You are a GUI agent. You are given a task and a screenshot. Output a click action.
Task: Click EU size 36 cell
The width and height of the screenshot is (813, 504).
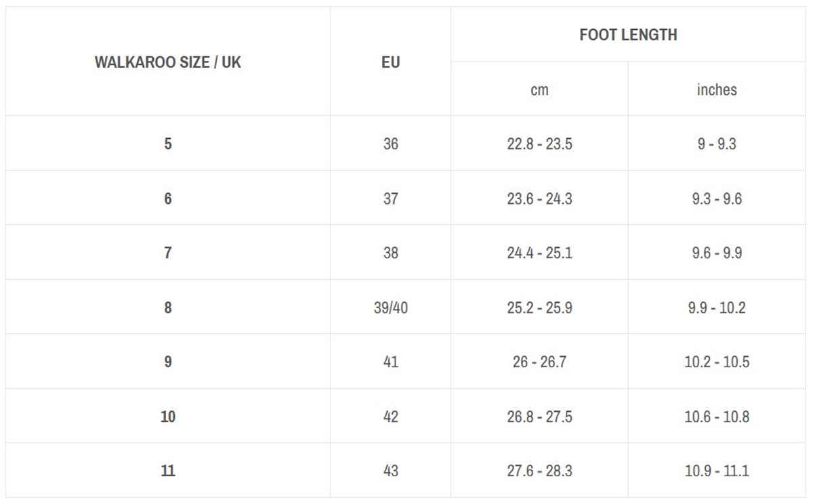tap(390, 144)
